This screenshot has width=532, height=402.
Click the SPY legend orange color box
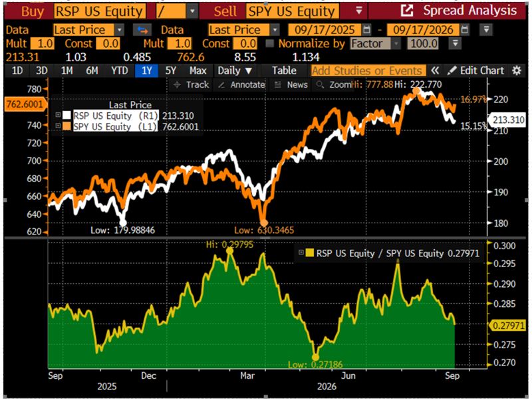(x=67, y=126)
